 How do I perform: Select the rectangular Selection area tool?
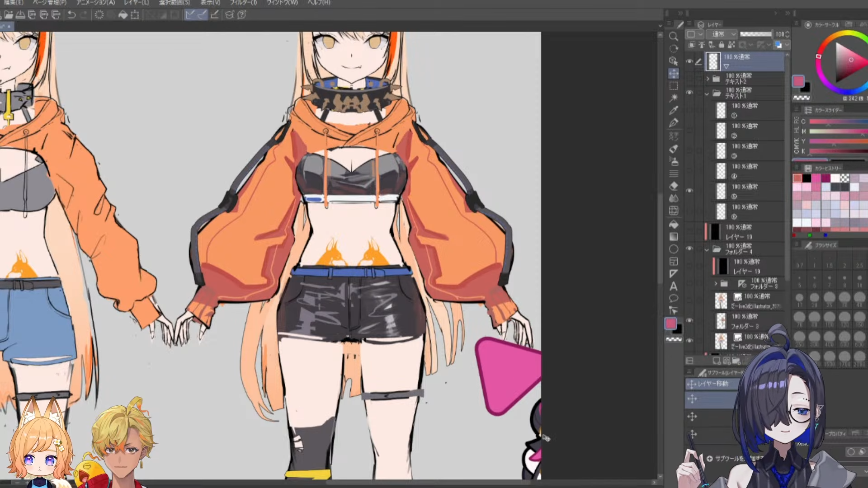(674, 86)
